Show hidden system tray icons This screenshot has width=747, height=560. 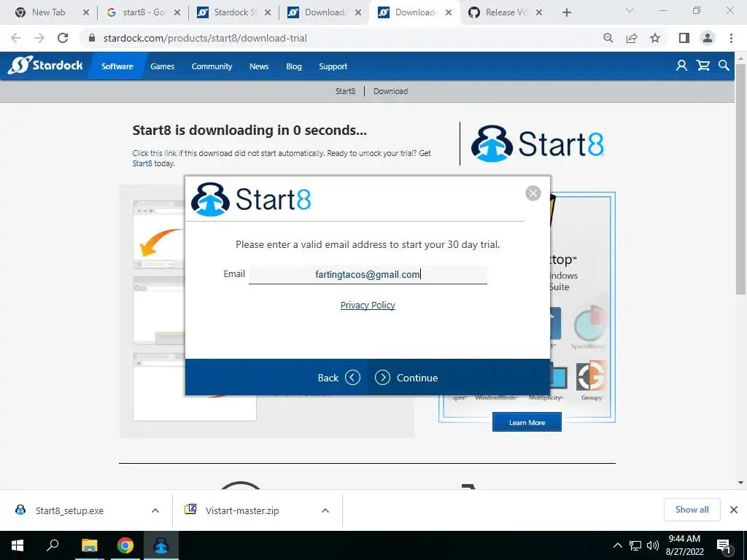(617, 545)
